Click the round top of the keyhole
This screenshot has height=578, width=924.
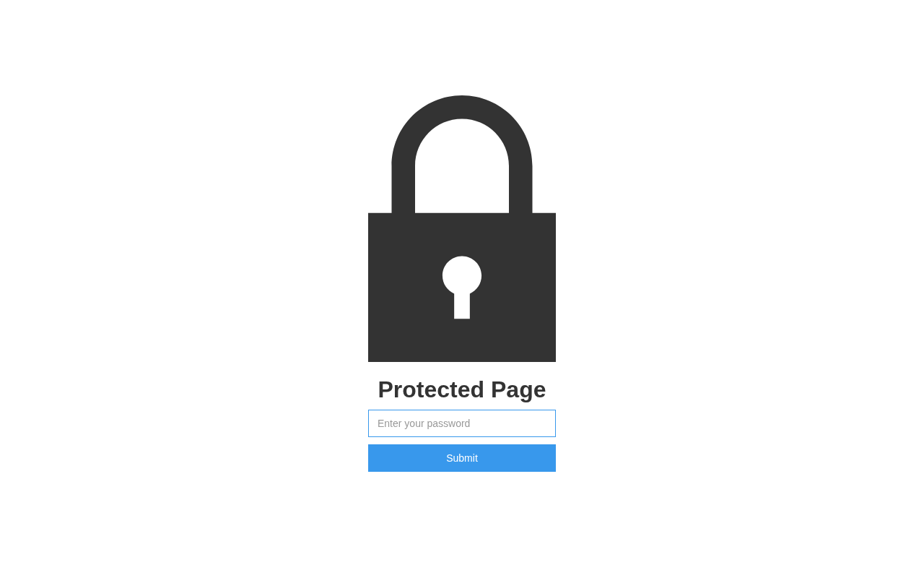click(462, 275)
